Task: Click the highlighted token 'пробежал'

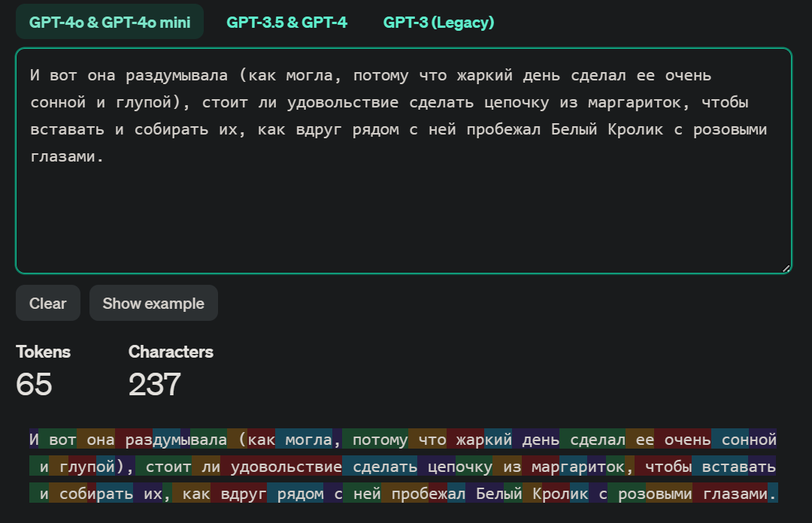Action: point(423,494)
